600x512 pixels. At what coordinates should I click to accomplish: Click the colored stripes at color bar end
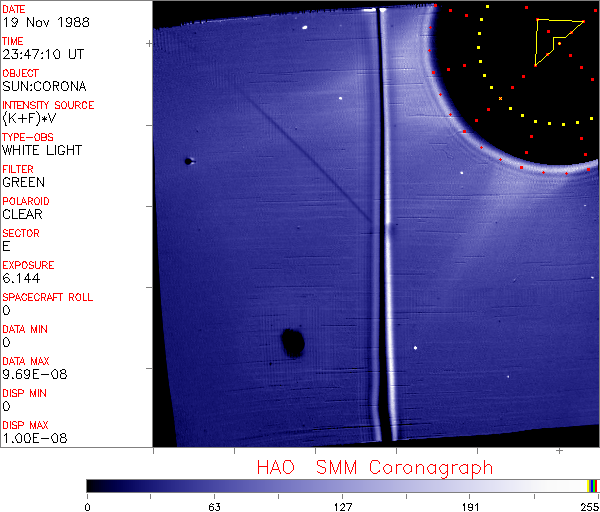(x=592, y=486)
